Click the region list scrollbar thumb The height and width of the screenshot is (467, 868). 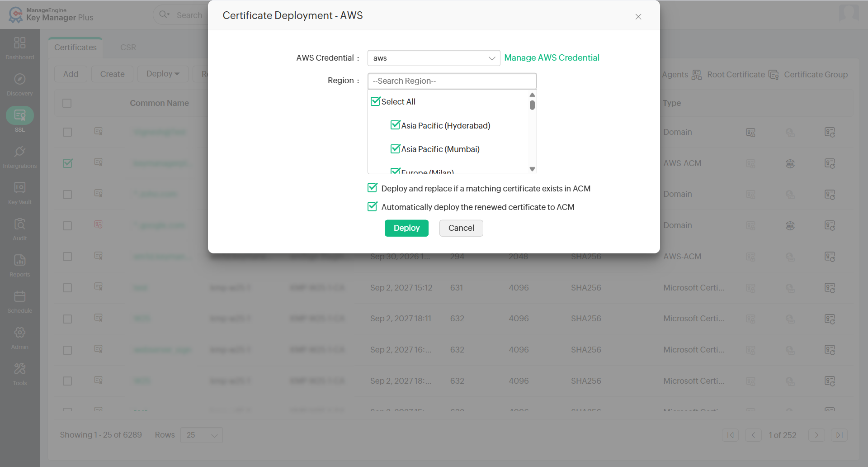coord(532,105)
